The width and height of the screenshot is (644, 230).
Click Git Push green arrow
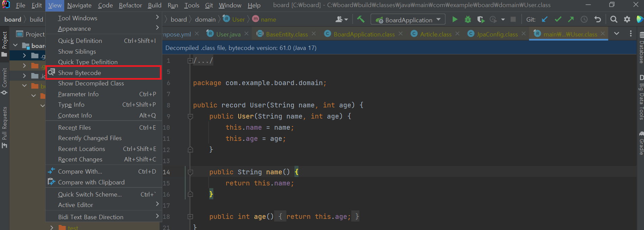pos(571,20)
